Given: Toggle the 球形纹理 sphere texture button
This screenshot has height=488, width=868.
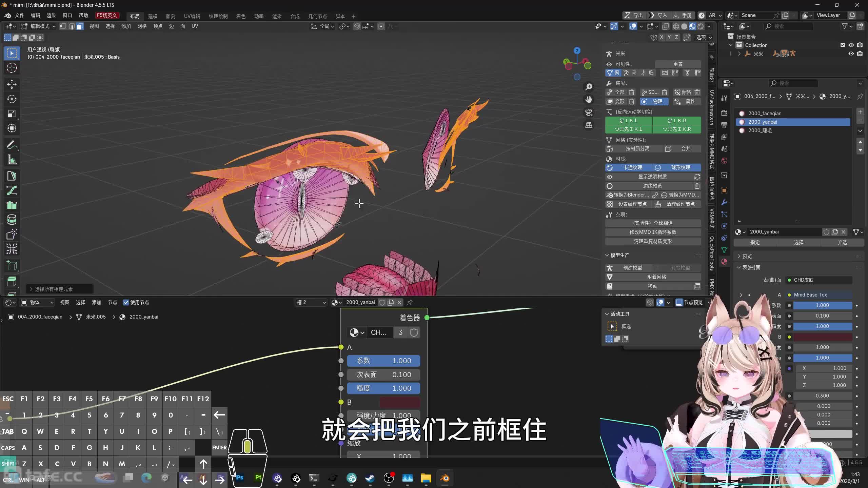Looking at the screenshot, I should coord(677,168).
